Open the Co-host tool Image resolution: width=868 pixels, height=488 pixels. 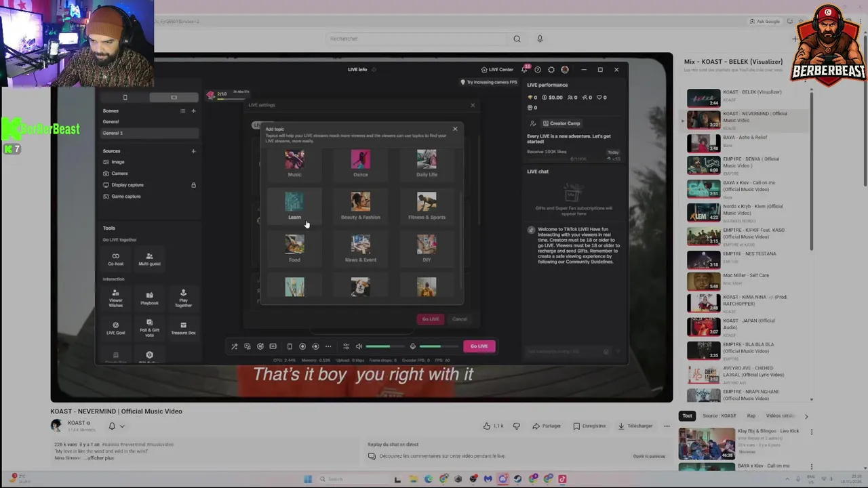[116, 259]
